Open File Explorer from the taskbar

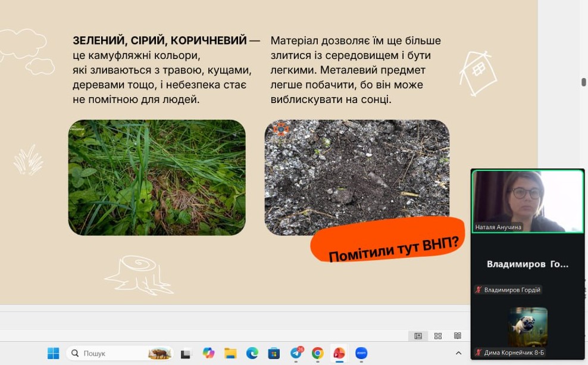point(230,353)
